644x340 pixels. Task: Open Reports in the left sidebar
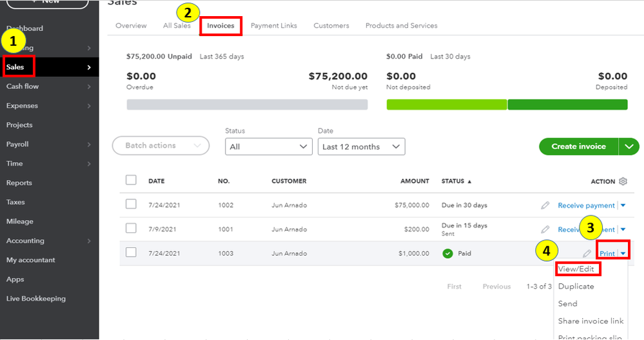(x=19, y=183)
